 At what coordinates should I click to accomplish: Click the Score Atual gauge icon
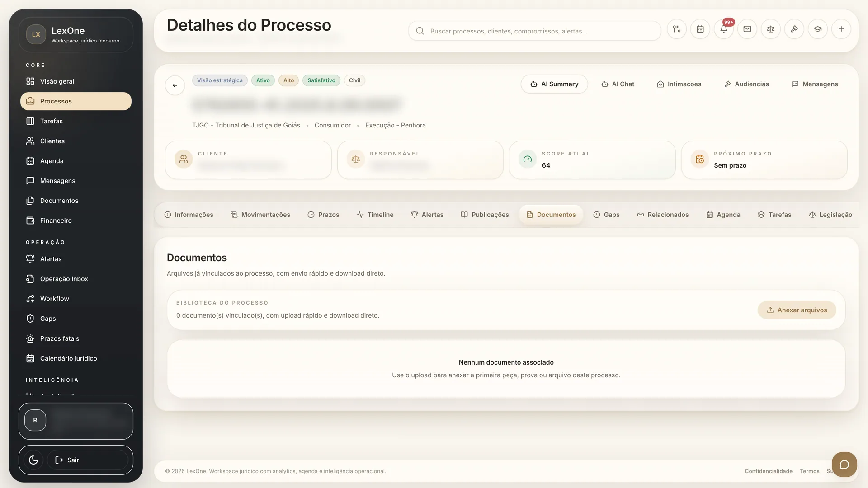(x=528, y=159)
